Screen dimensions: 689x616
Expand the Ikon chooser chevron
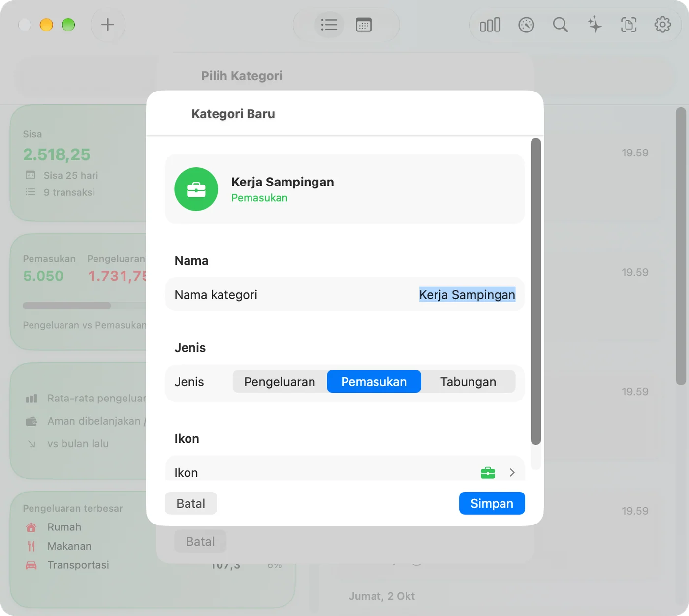[512, 472]
